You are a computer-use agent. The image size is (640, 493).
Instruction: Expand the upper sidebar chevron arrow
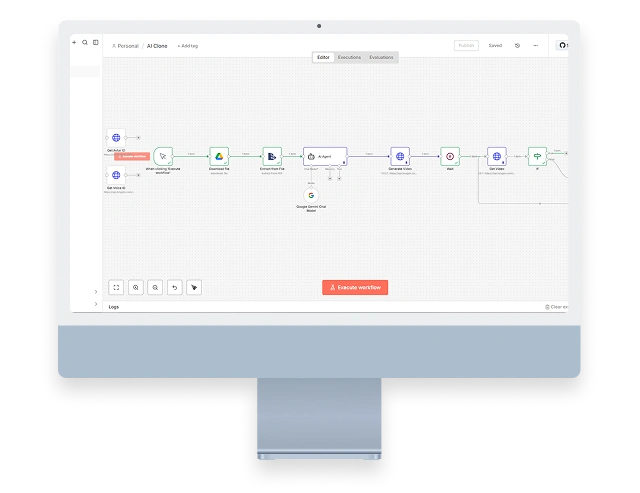coord(96,292)
